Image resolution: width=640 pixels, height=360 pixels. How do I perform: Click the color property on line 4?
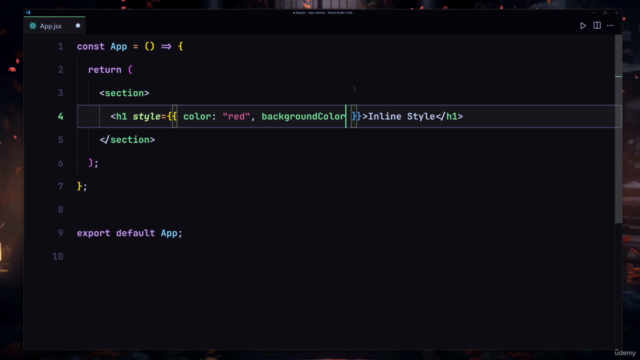pyautogui.click(x=197, y=116)
